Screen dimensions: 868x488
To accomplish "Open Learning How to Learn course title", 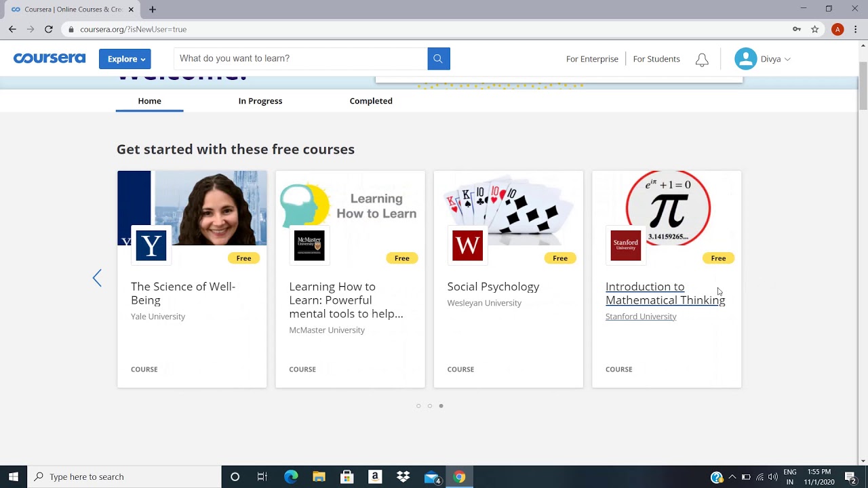I will pyautogui.click(x=346, y=300).
